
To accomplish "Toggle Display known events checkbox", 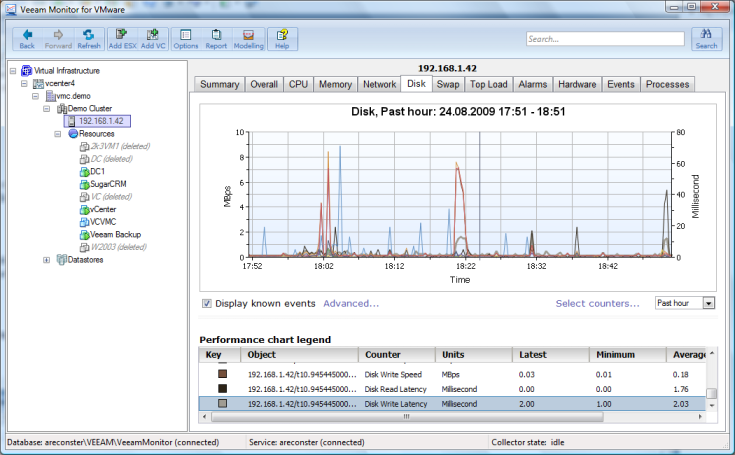I will tap(207, 303).
